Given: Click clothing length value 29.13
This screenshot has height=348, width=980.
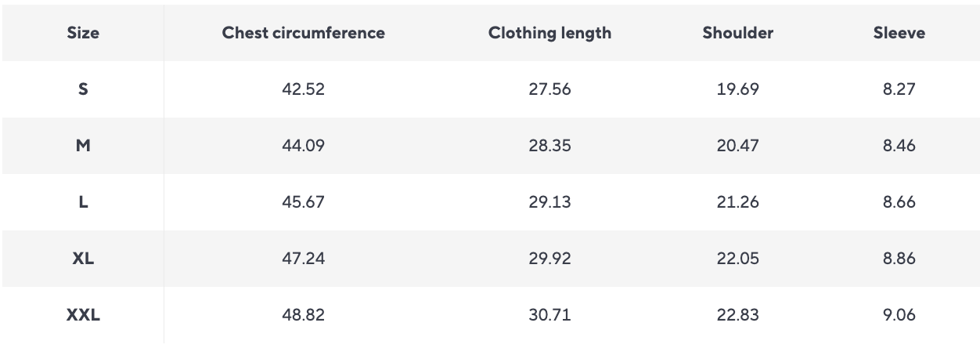Looking at the screenshot, I should [x=550, y=202].
